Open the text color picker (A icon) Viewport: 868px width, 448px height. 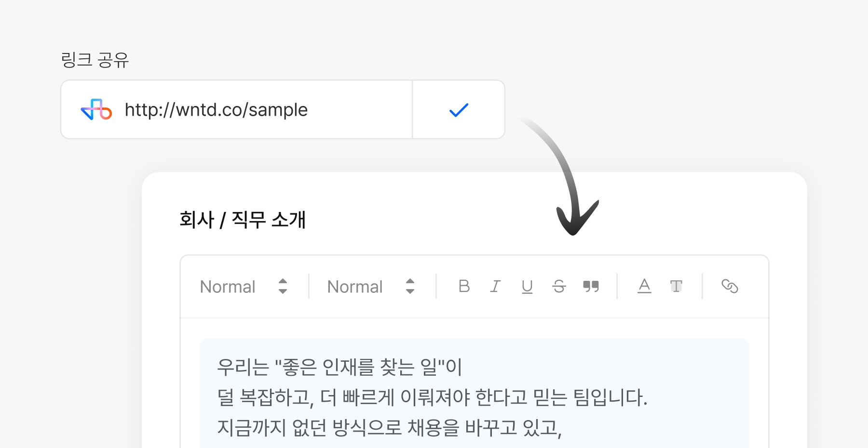(644, 286)
